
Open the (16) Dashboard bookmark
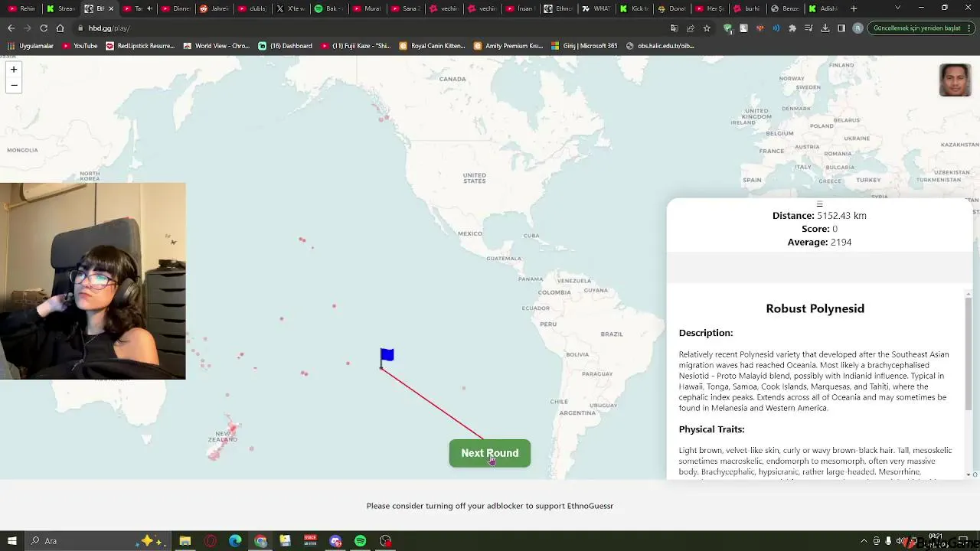point(286,46)
